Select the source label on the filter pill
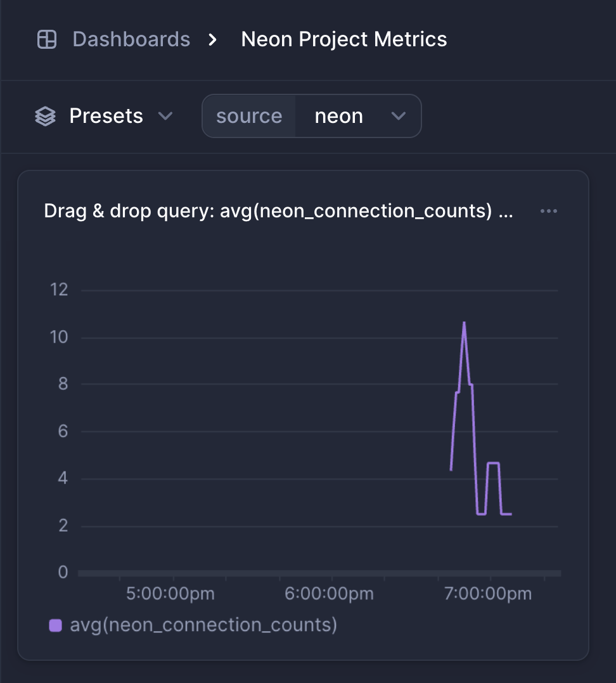 [x=249, y=116]
